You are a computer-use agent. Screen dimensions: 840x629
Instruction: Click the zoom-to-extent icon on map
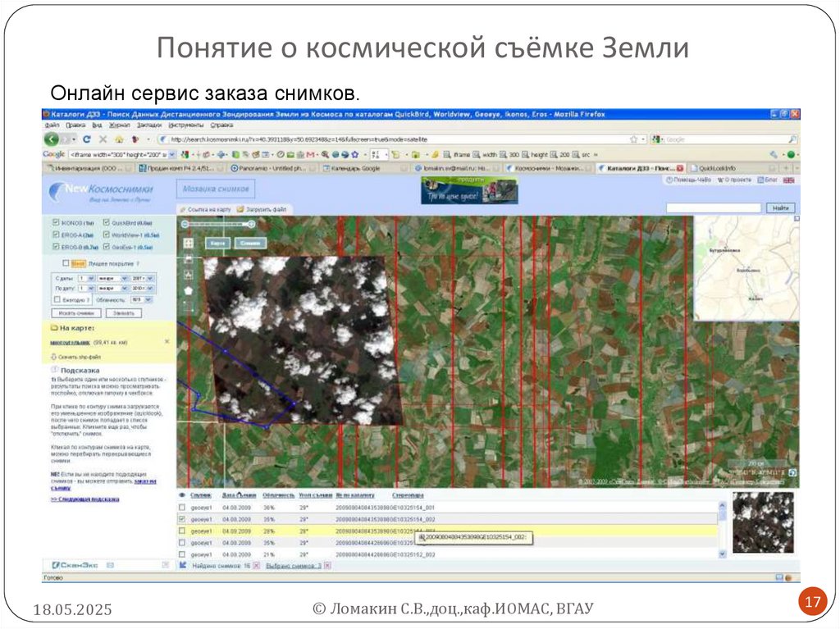coord(189,243)
